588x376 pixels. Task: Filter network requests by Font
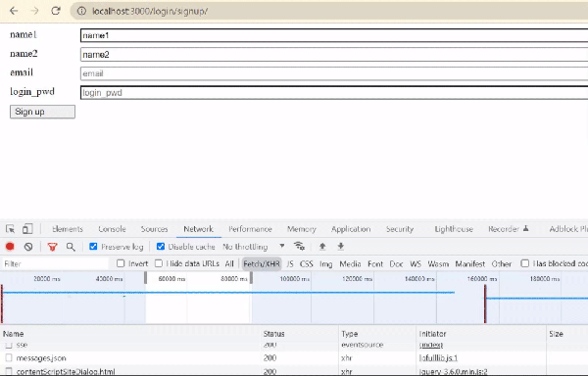coord(375,263)
